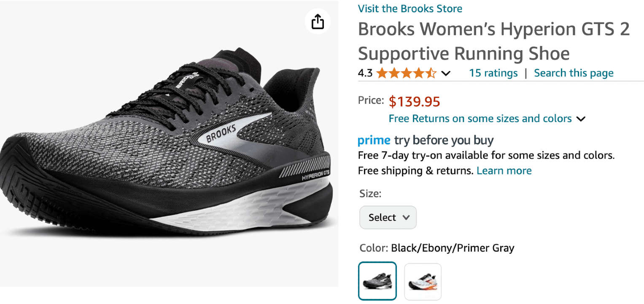
Task: Click the Learn more link
Action: coord(504,171)
